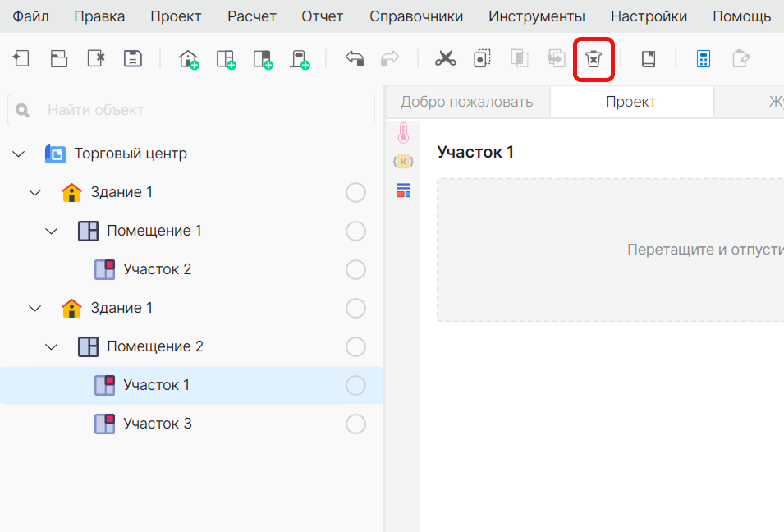
Task: Click the close project icon with X mark
Action: (x=96, y=58)
